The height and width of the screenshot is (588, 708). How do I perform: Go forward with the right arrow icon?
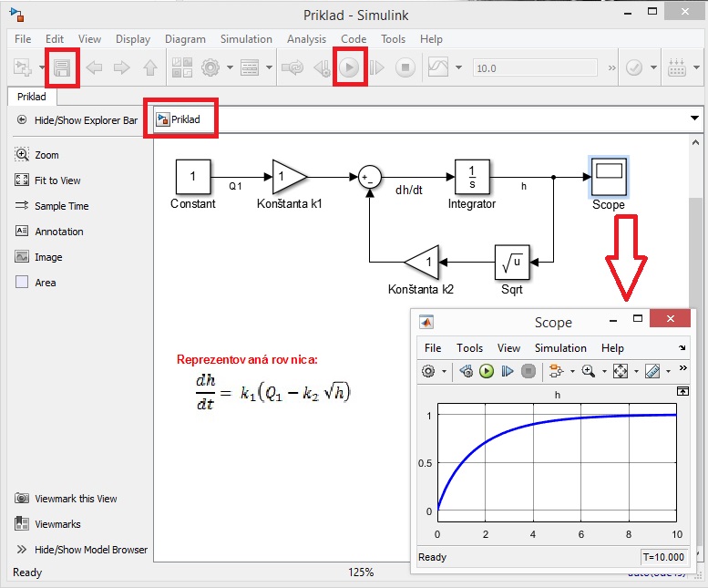pos(121,67)
